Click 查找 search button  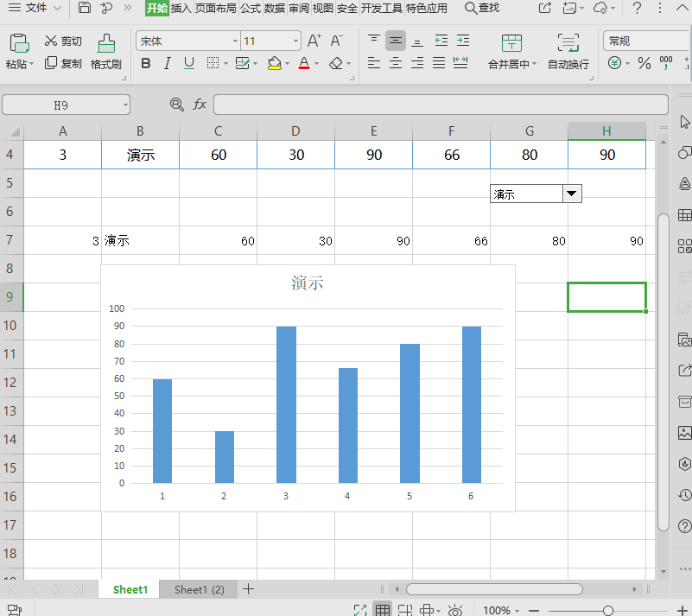(482, 8)
